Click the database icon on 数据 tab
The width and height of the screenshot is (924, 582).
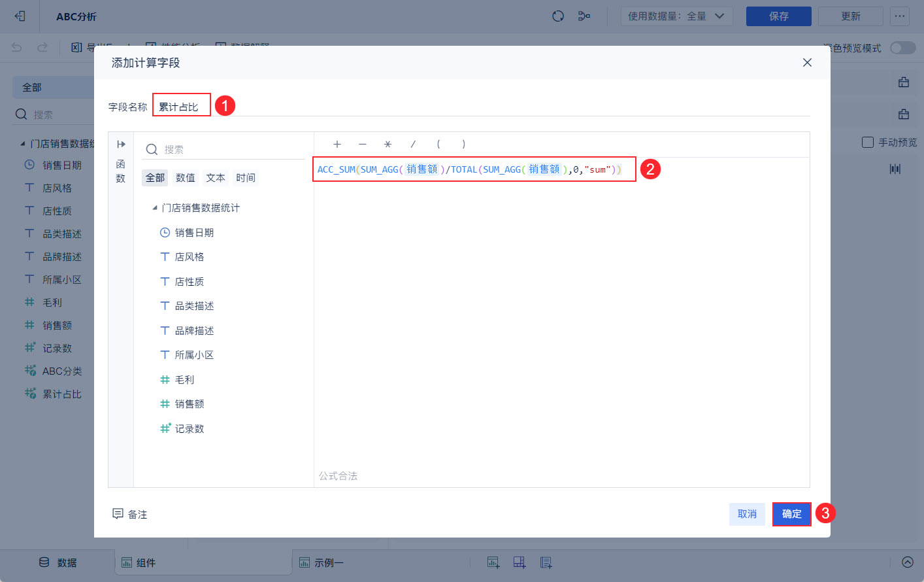pos(44,562)
